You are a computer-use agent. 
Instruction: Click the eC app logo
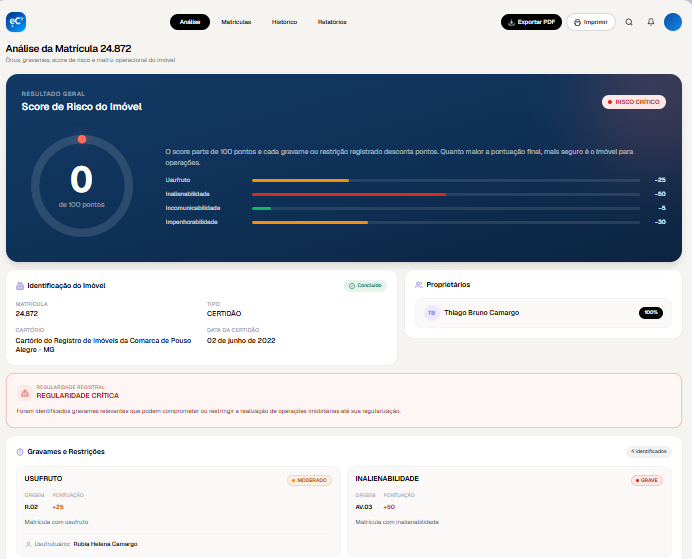(x=16, y=22)
